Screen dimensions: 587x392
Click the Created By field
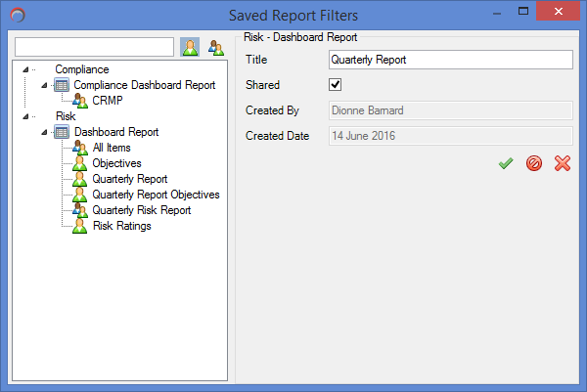pyautogui.click(x=451, y=110)
